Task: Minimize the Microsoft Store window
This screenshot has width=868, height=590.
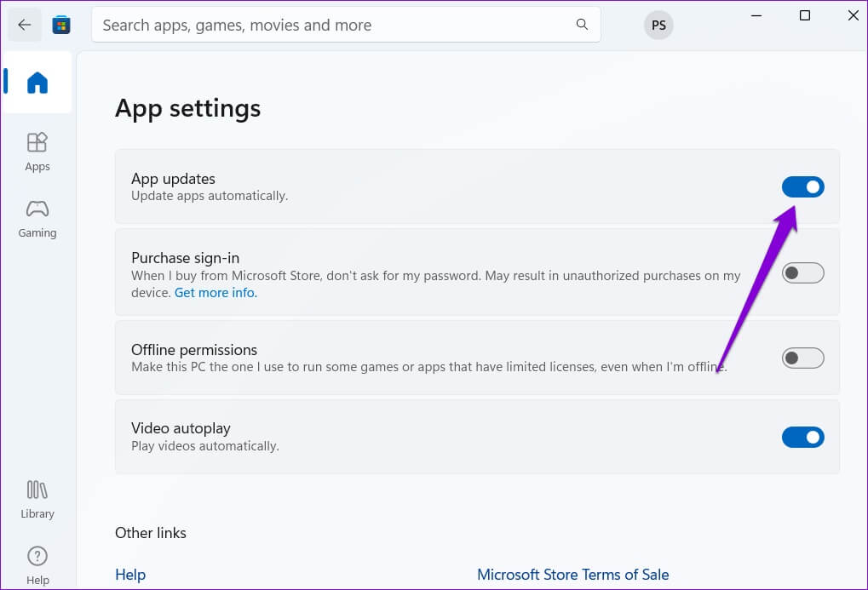Action: tap(756, 16)
